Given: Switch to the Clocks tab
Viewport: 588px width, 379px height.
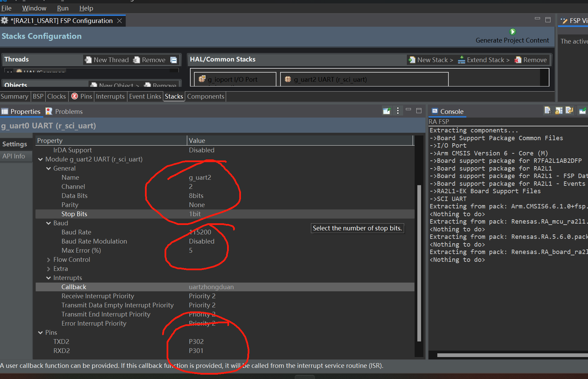Looking at the screenshot, I should click(56, 96).
